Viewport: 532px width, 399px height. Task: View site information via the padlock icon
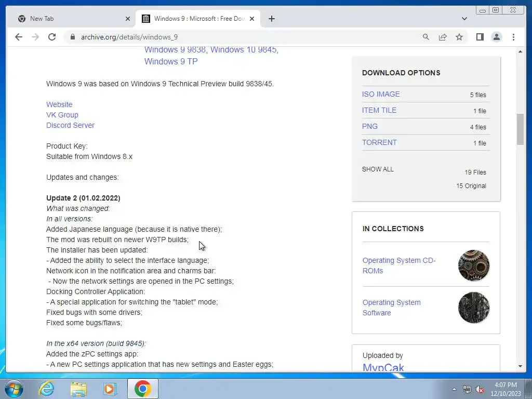[72, 37]
